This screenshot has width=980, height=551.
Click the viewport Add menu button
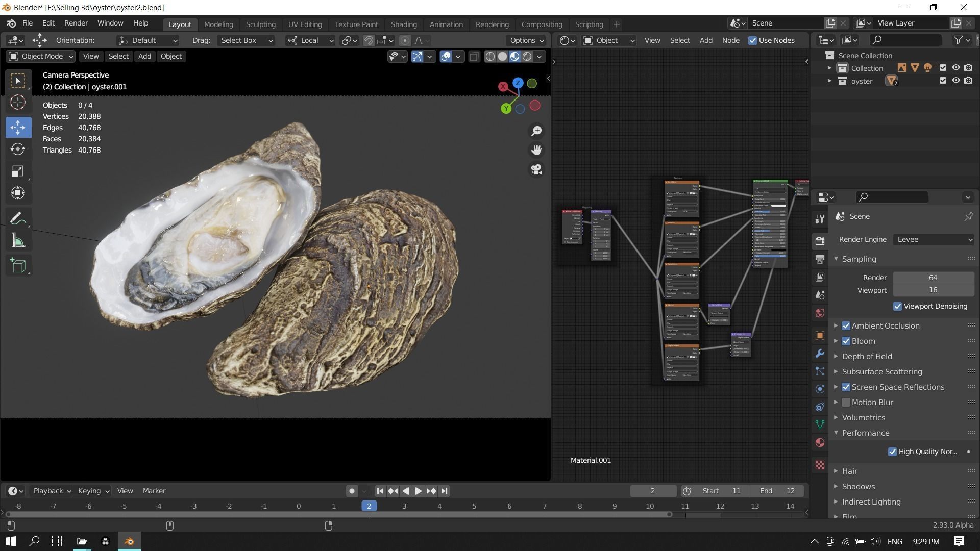click(144, 56)
